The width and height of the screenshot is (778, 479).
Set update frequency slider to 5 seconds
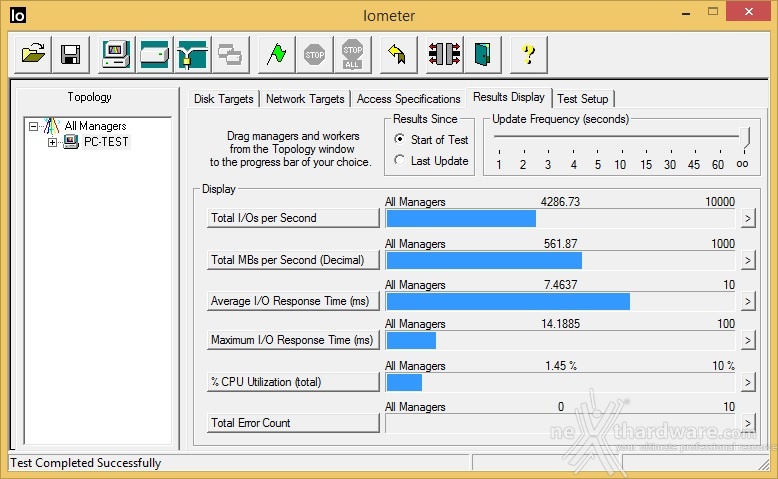point(597,164)
